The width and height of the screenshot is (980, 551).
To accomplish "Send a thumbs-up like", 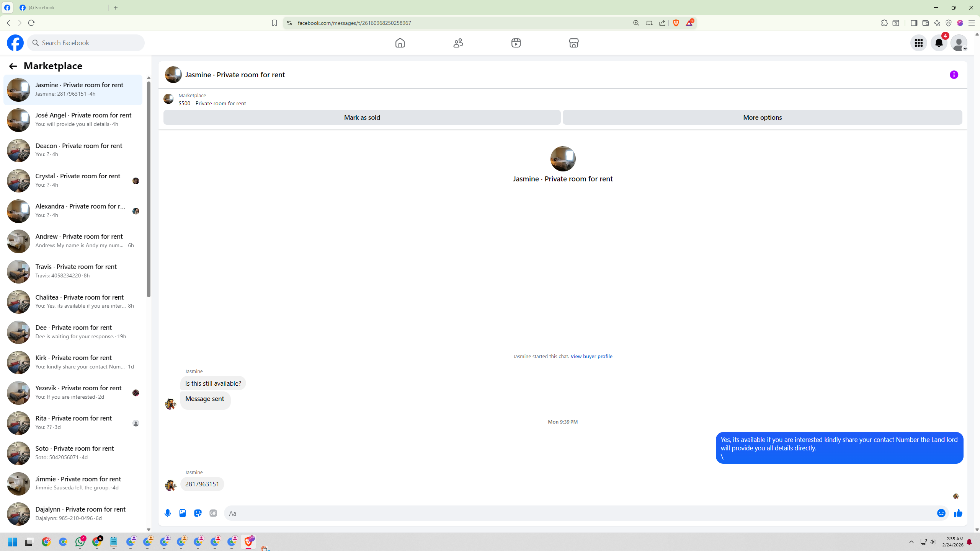I will point(958,513).
